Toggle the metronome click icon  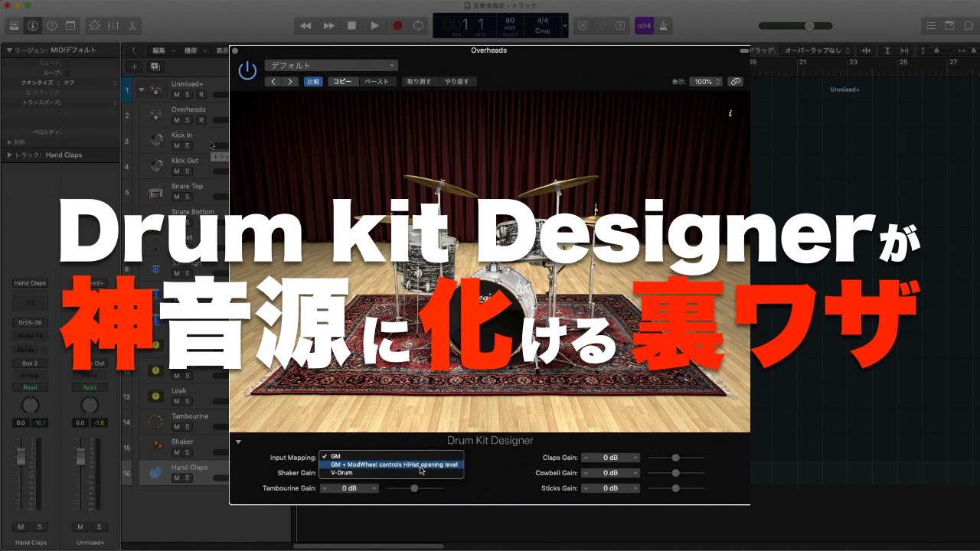[663, 25]
